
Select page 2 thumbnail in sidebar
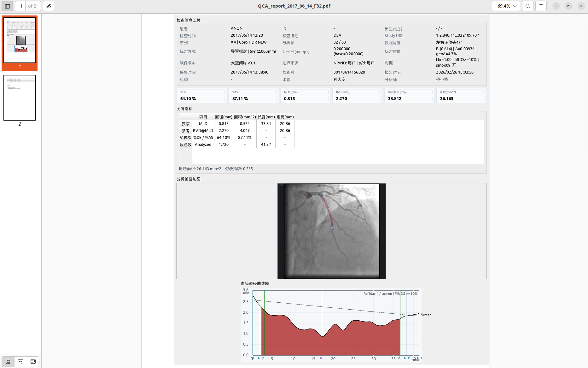coord(20,98)
